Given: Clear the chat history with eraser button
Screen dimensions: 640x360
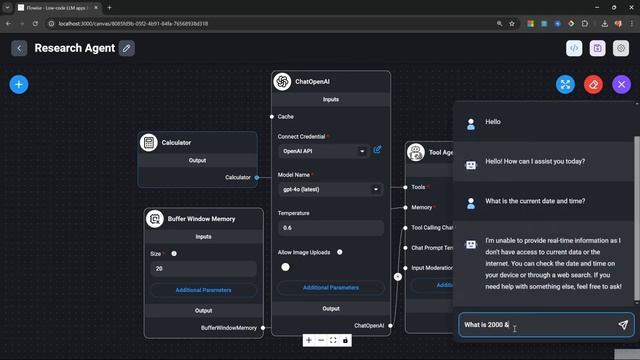Looking at the screenshot, I should [x=593, y=84].
